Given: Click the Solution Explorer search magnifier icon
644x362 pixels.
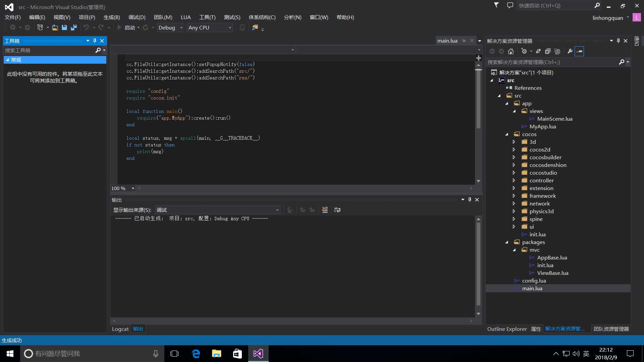Looking at the screenshot, I should (x=622, y=62).
